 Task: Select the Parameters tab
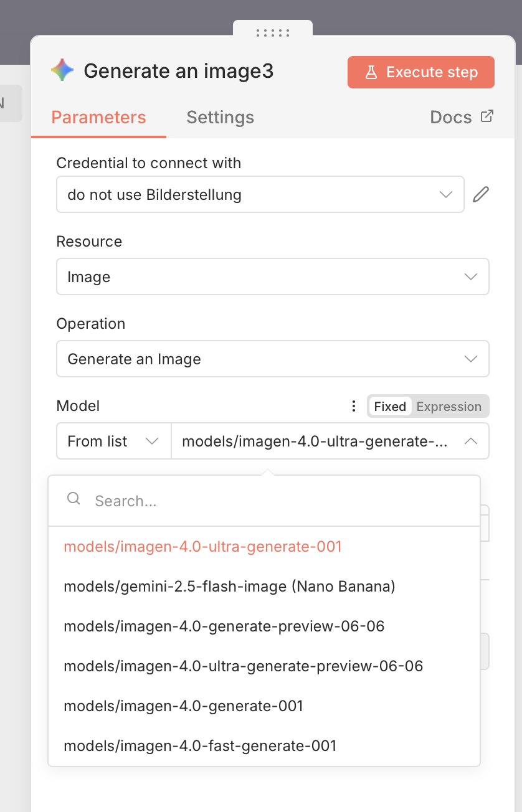pos(98,118)
